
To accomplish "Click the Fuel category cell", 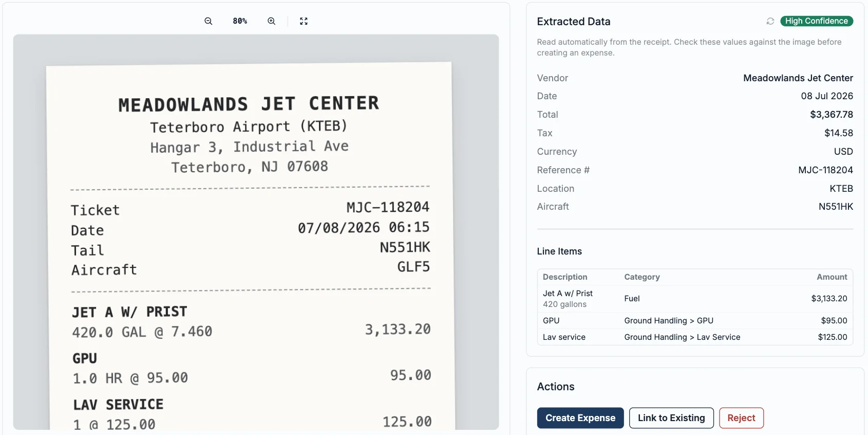I will click(x=632, y=299).
